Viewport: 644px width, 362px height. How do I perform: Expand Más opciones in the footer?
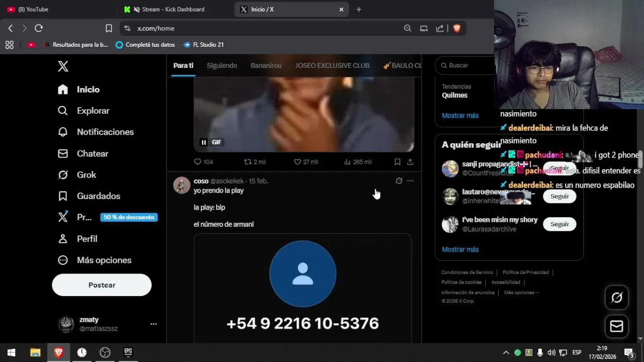[522, 293]
